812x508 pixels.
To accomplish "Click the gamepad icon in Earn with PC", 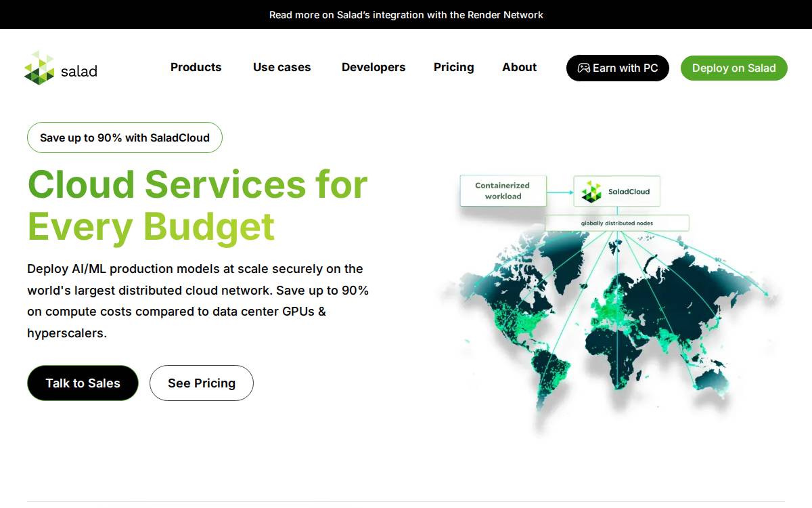I will coord(583,68).
